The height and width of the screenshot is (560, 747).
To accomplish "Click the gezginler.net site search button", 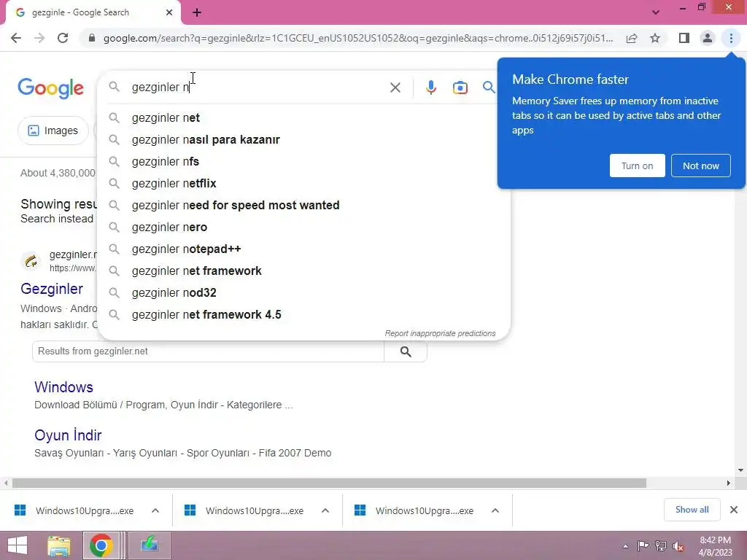I will pyautogui.click(x=406, y=351).
